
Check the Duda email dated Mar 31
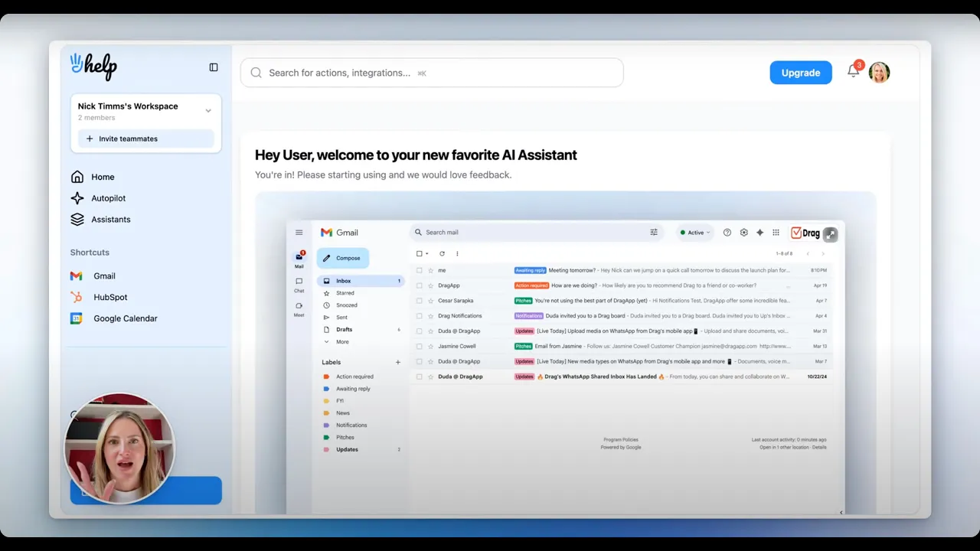tap(419, 331)
